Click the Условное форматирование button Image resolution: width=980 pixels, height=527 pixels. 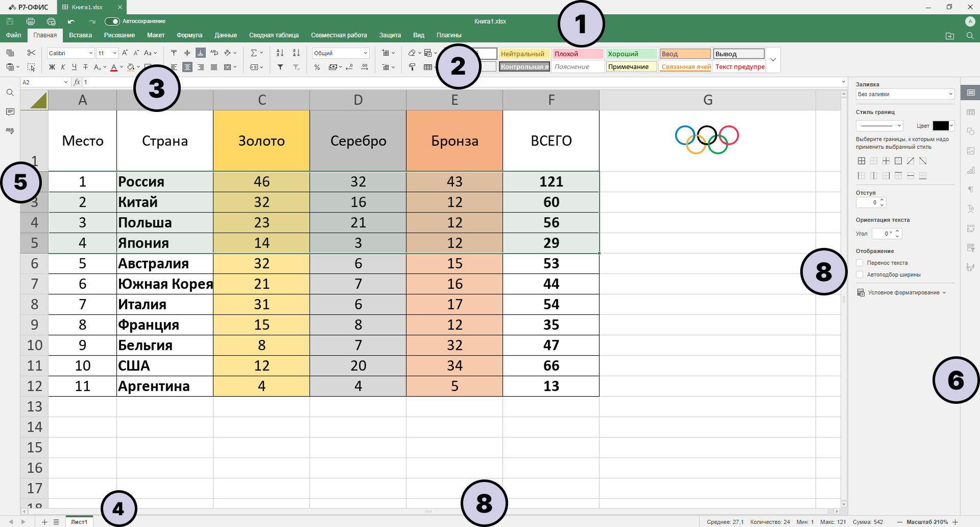[x=902, y=292]
